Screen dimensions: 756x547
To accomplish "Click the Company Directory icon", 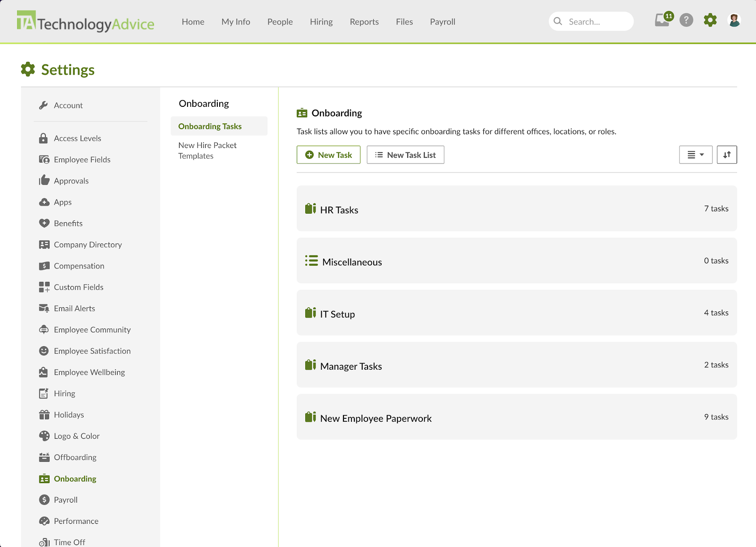I will [44, 244].
